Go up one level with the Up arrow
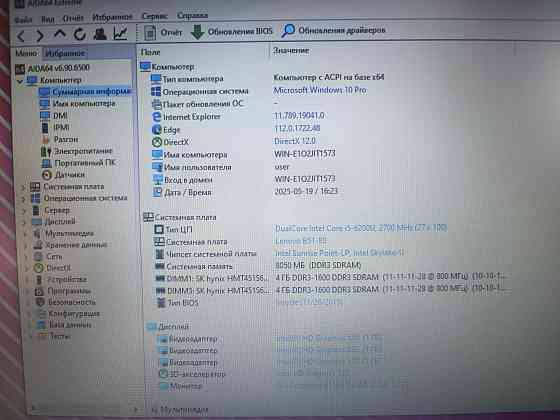Image resolution: width=560 pixels, height=420 pixels. [60, 35]
